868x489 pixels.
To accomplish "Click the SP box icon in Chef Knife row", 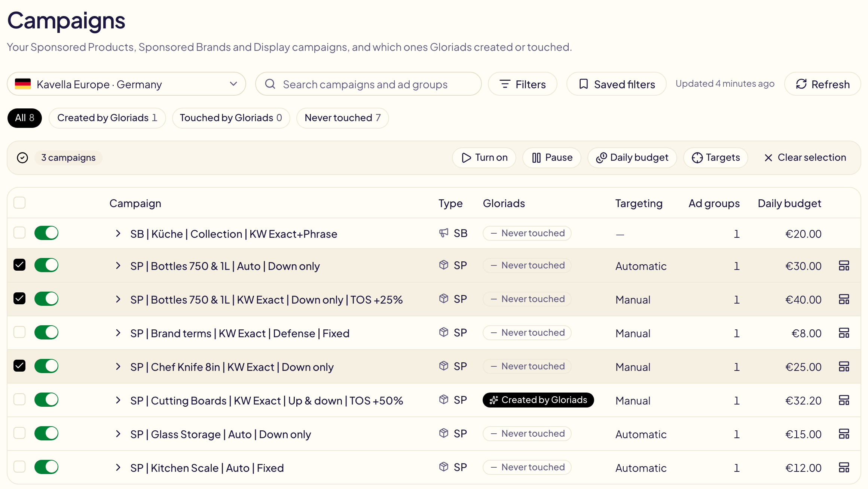I will [444, 366].
